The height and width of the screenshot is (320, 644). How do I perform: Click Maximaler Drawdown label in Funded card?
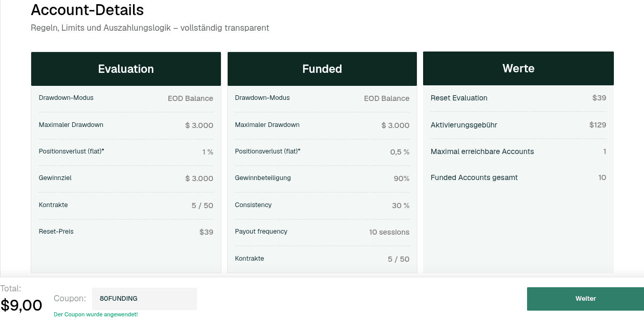(267, 125)
